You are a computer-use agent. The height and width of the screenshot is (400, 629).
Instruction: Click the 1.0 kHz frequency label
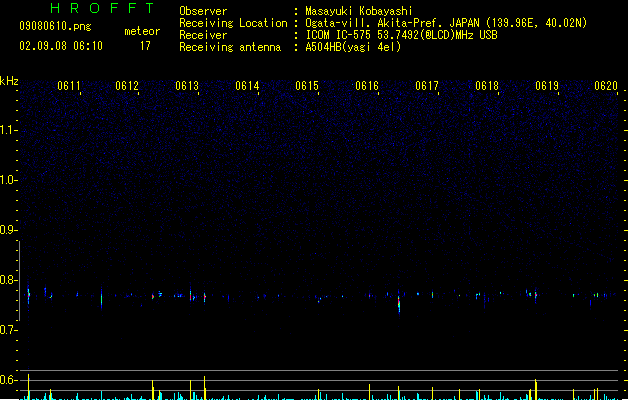[x=8, y=180]
